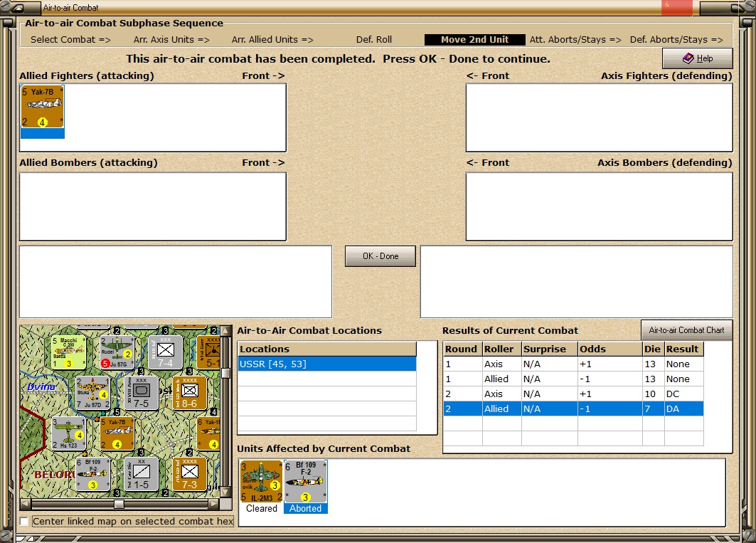Select the highlighted round 2 Allied DA row
The height and width of the screenshot is (543, 756).
573,408
